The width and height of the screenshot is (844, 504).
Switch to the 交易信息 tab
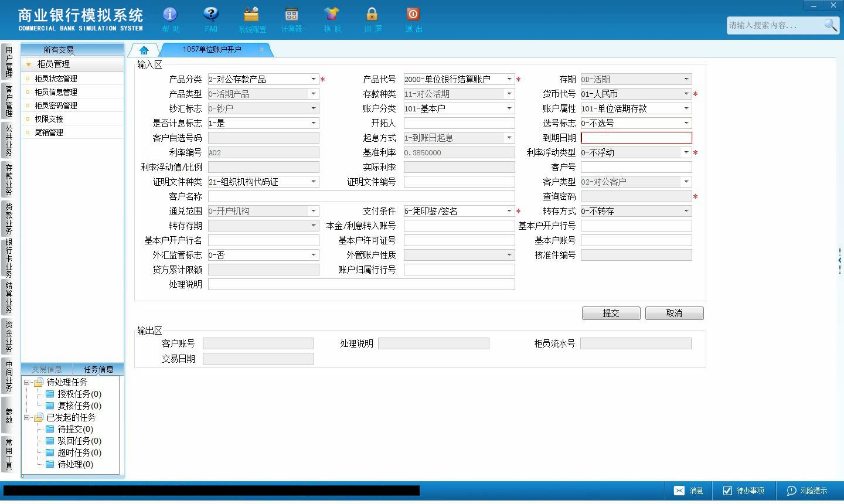coord(47,369)
